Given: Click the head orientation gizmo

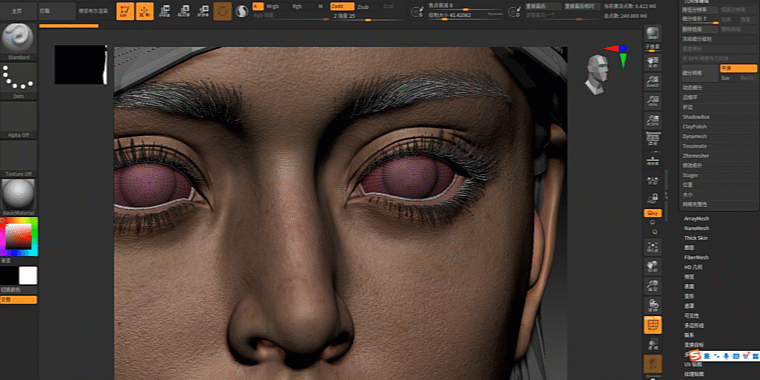Looking at the screenshot, I should 597,74.
